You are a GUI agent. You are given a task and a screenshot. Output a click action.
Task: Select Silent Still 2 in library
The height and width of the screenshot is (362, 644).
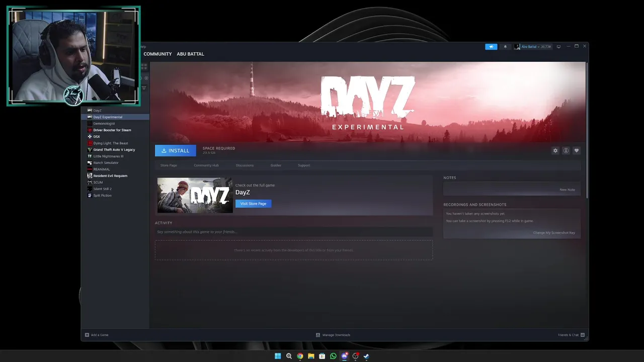[116, 189]
